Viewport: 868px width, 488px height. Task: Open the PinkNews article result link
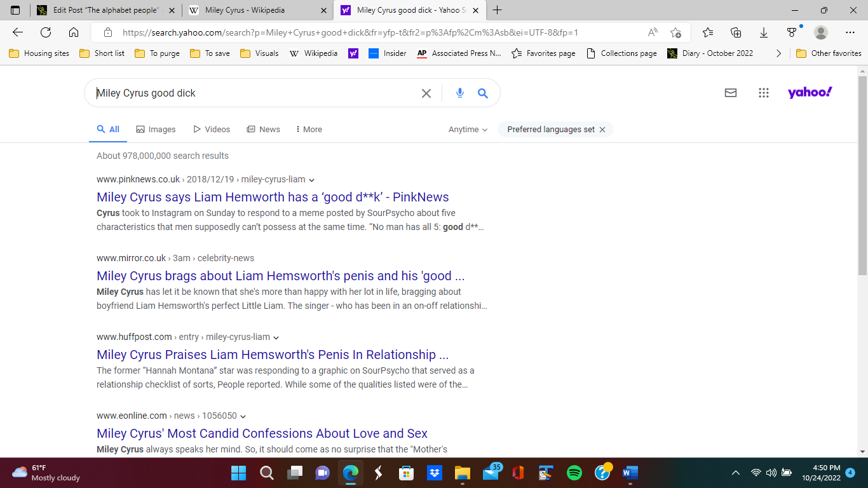(273, 197)
